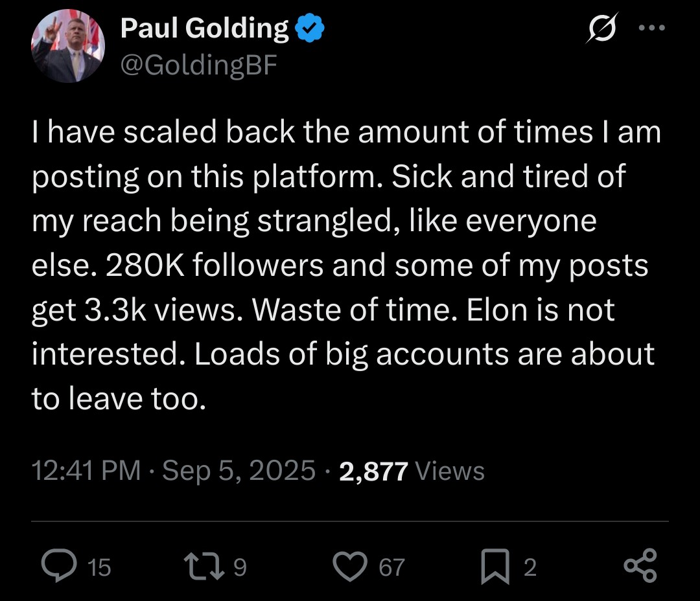Click the reply speech bubble icon
Image resolution: width=700 pixels, height=601 pixels.
tap(60, 567)
